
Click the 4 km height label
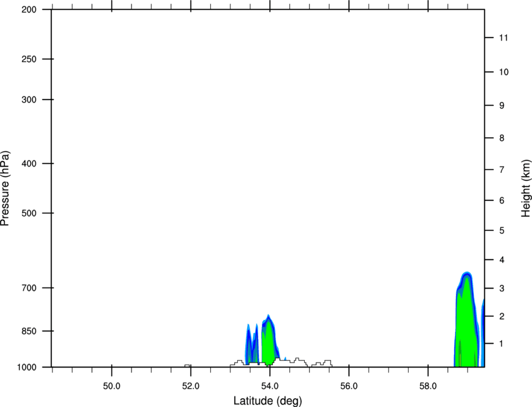coord(502,260)
